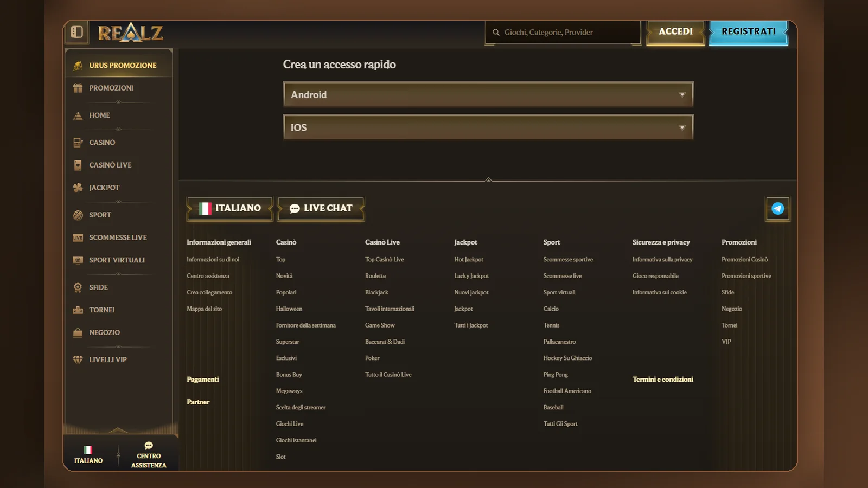Collapse the quick access section arrow
The image size is (868, 488).
coord(488,179)
